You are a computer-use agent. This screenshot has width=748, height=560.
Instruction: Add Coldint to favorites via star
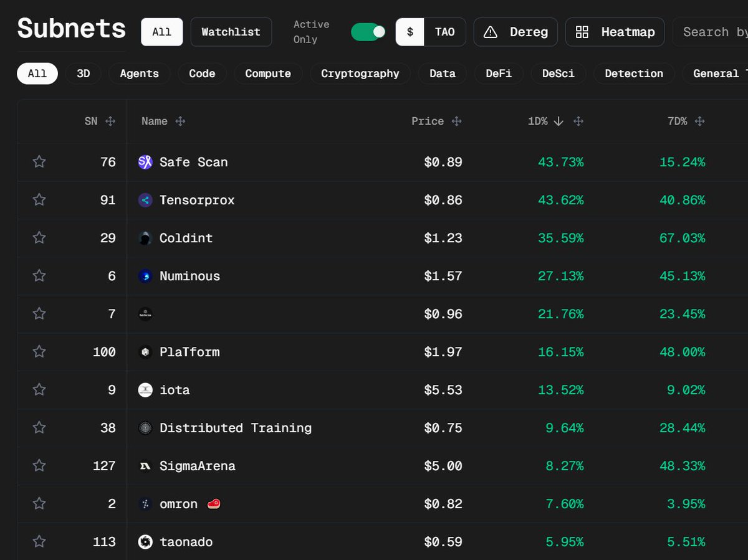39,238
